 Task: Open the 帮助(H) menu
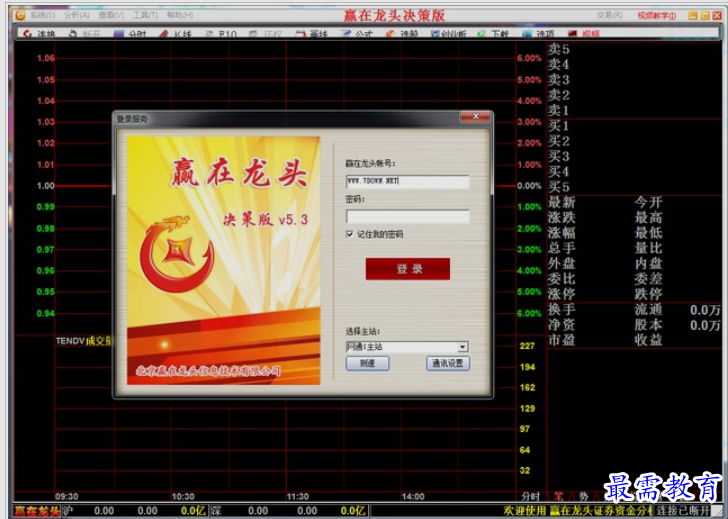tap(180, 15)
